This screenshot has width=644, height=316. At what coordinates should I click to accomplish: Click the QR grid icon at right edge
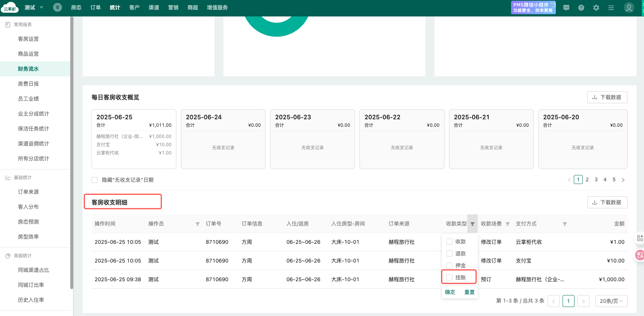(640, 238)
